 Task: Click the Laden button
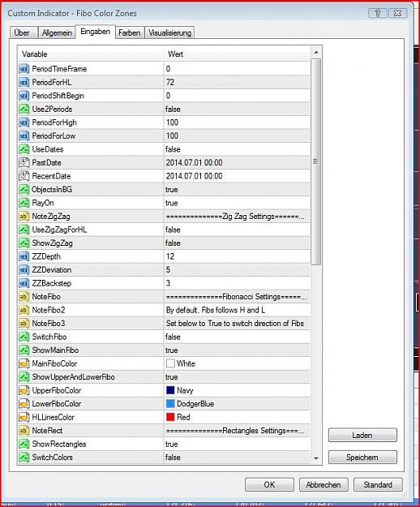point(362,436)
